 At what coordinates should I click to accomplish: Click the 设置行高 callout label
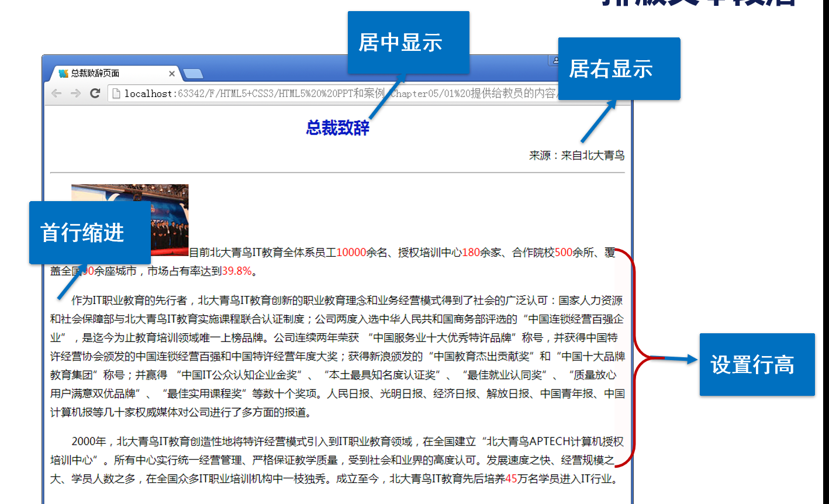(757, 365)
